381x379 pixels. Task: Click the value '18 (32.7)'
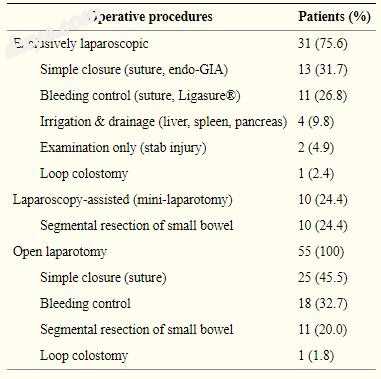(x=323, y=304)
